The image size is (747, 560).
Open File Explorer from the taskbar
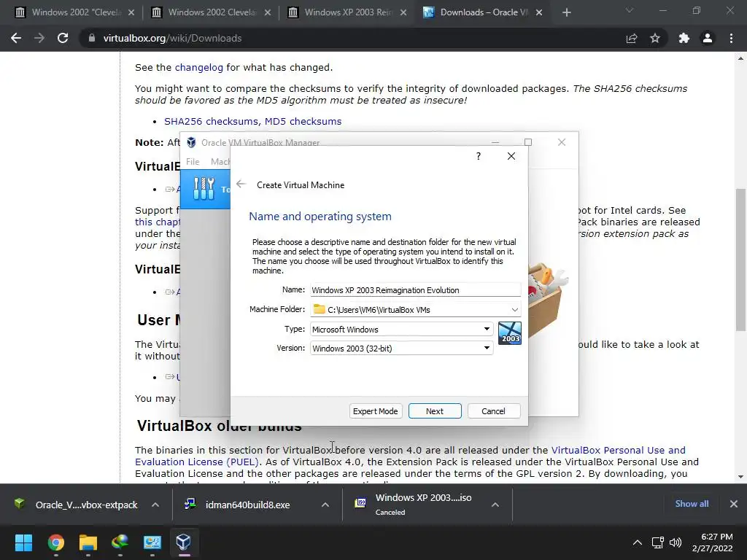(88, 542)
